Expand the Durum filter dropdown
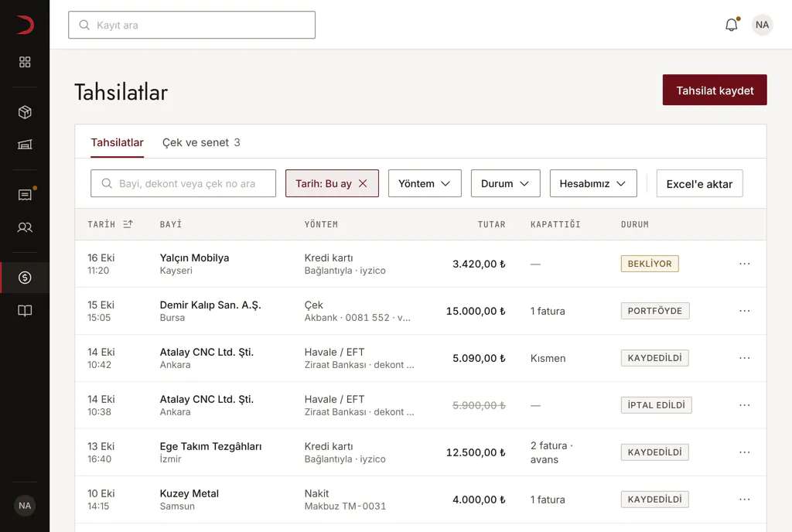The height and width of the screenshot is (532, 792). 506,184
